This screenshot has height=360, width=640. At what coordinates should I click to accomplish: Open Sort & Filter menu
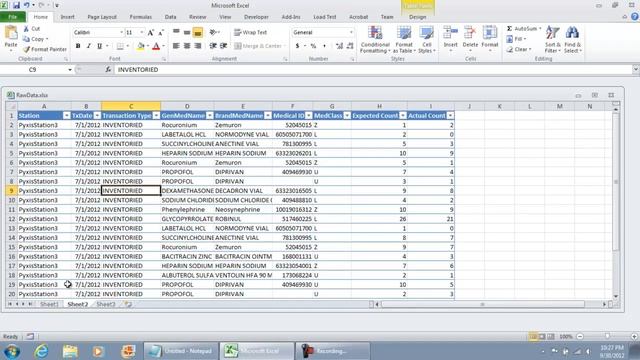(x=552, y=39)
